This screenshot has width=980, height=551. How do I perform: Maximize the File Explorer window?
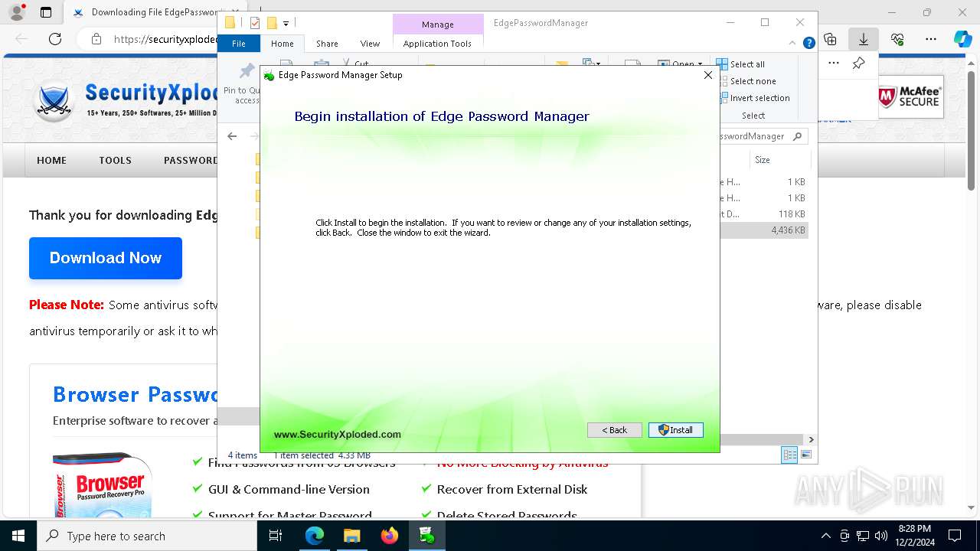pos(764,23)
